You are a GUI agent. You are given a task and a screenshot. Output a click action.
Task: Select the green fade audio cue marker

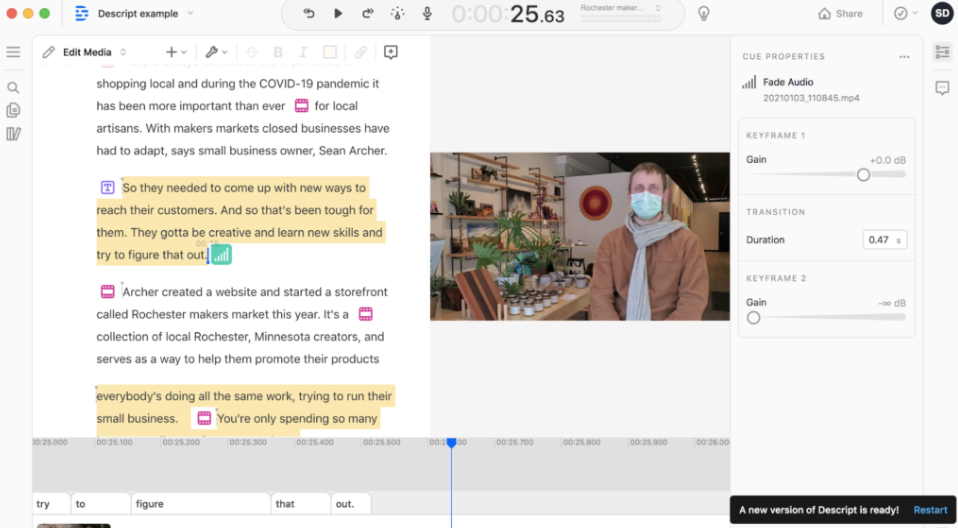pos(221,254)
